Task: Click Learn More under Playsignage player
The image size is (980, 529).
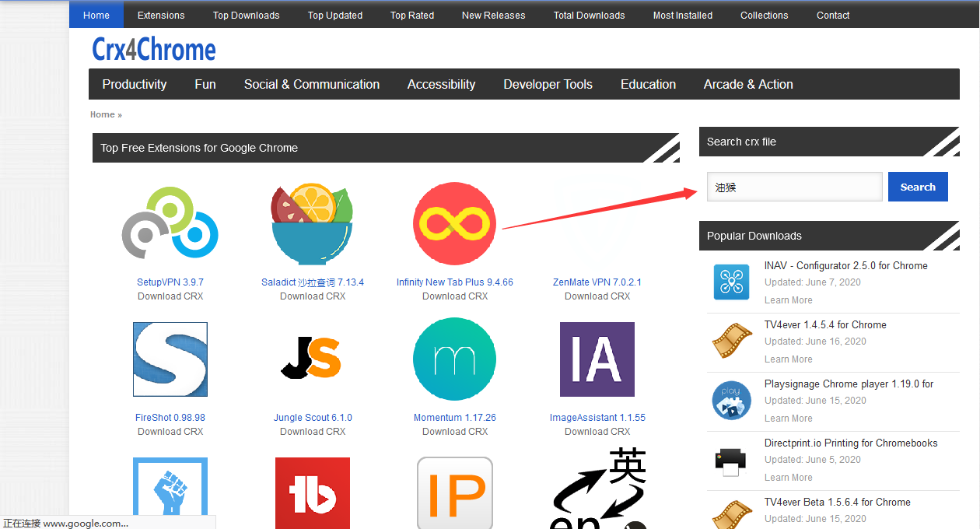Action: (x=788, y=419)
